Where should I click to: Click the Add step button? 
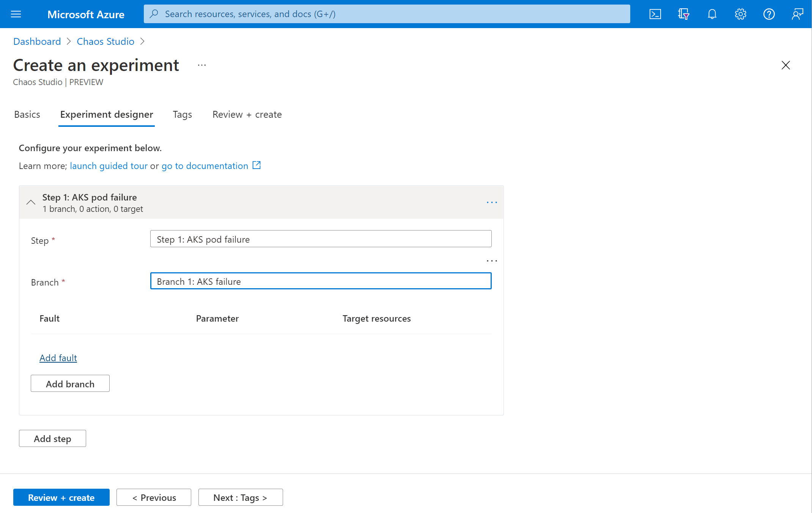[52, 438]
